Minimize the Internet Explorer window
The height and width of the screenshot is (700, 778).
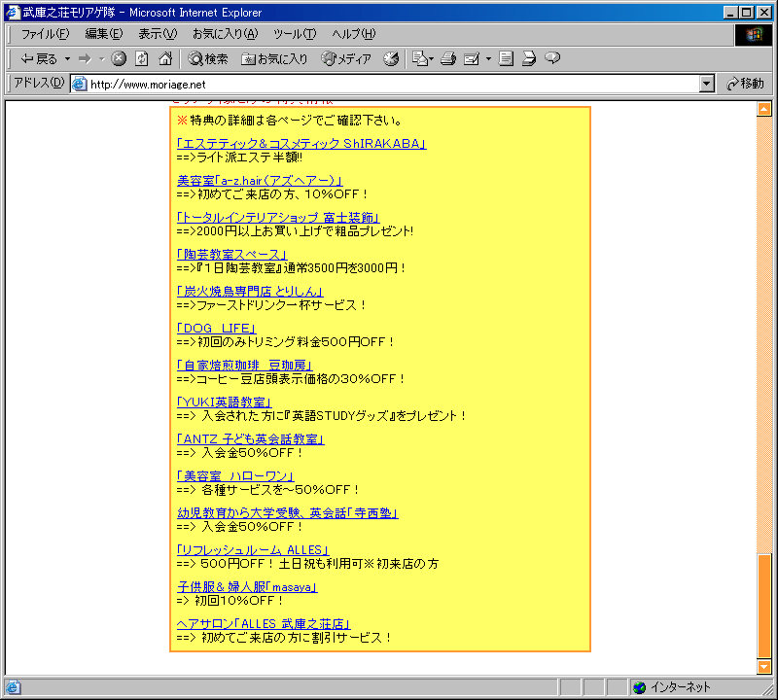730,13
